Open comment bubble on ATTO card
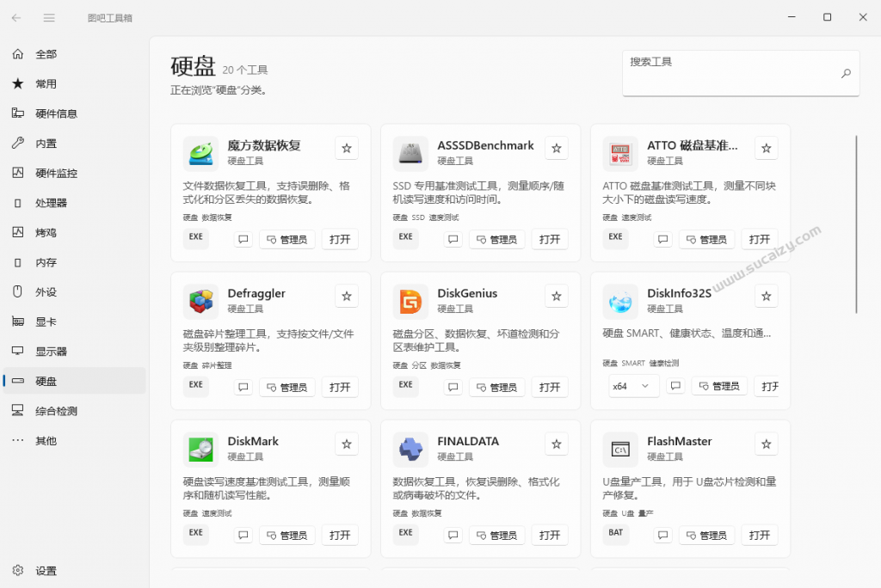881x588 pixels. click(663, 239)
